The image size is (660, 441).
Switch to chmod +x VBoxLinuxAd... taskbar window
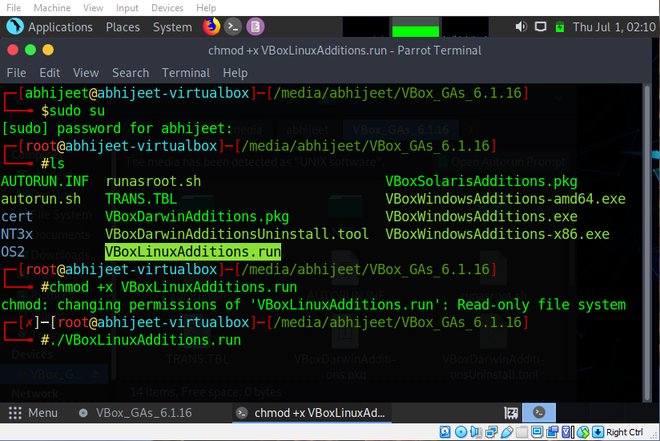point(312,413)
